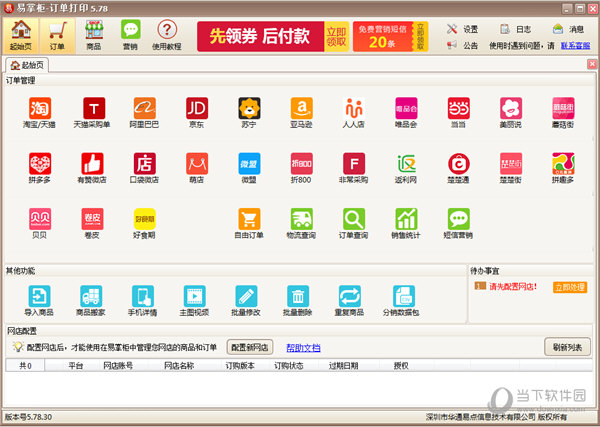Screen dimensions: 600x427
Task: Open 重复商品 loop icon
Action: [x=350, y=296]
